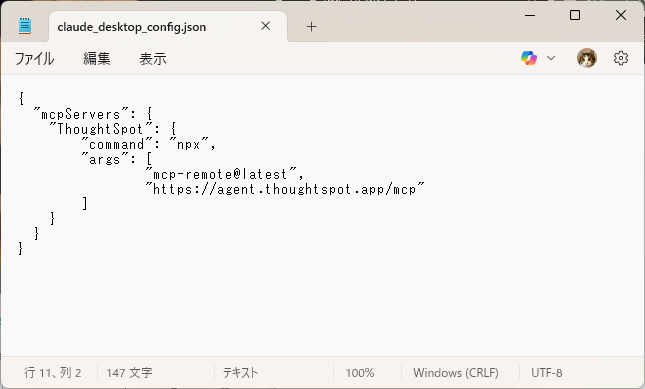The image size is (645, 389).
Task: Click the テキスト format indicator
Action: (240, 373)
